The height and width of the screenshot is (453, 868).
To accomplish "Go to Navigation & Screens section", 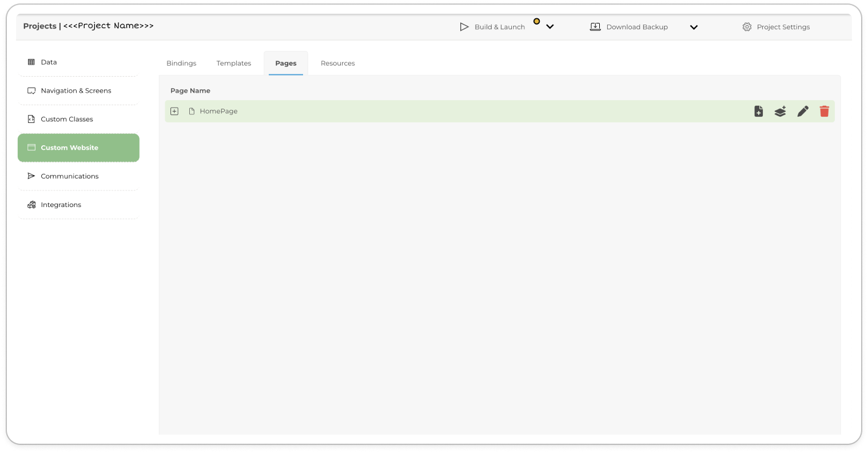I will [x=75, y=91].
